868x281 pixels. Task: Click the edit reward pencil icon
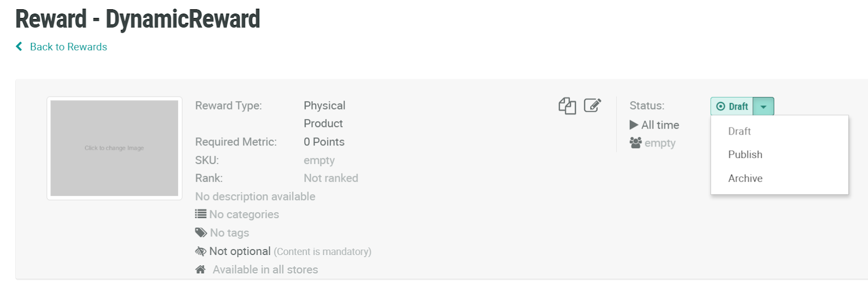pyautogui.click(x=592, y=105)
